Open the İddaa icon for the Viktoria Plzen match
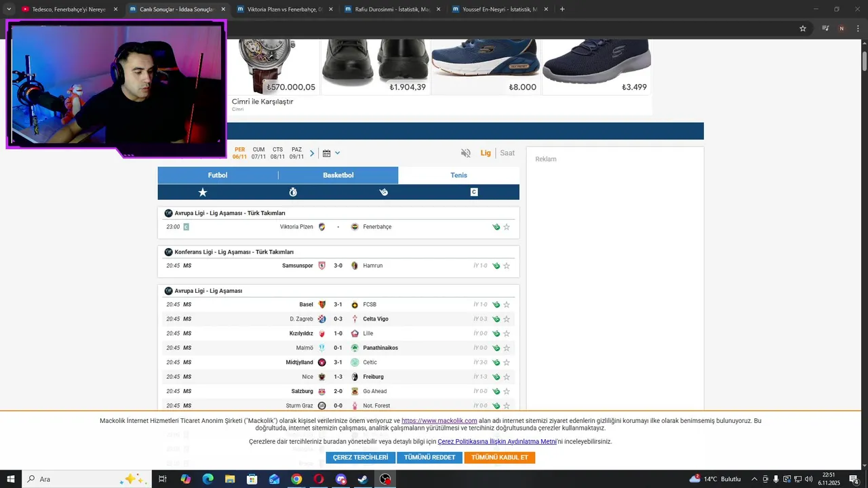 tap(496, 227)
